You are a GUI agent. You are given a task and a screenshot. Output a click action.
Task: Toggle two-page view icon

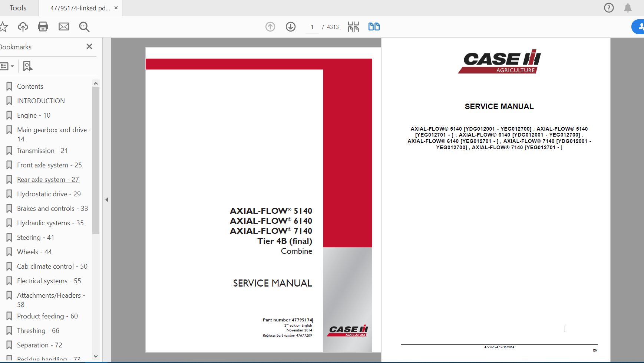[374, 27]
